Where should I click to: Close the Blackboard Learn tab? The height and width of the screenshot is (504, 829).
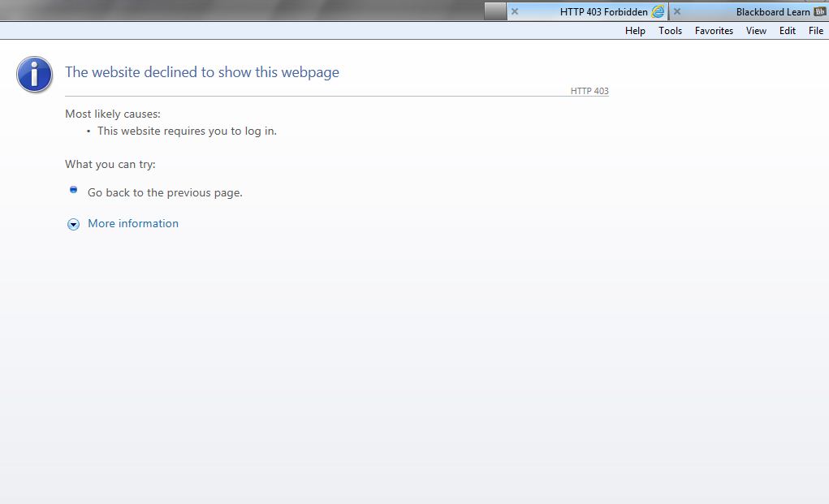pyautogui.click(x=676, y=11)
